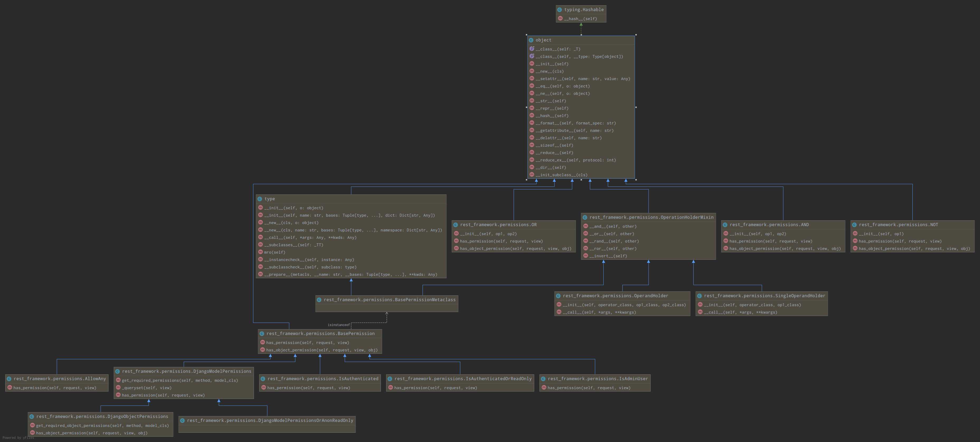Viewport: 980px width, 442px height.
Task: Click __format__(self, format_spec: str) method
Action: [x=576, y=123]
